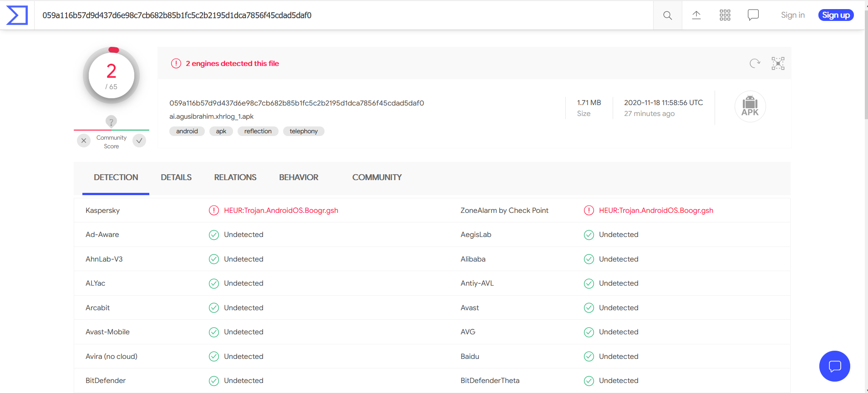Click the BitDefender undetected check icon

pyautogui.click(x=214, y=381)
